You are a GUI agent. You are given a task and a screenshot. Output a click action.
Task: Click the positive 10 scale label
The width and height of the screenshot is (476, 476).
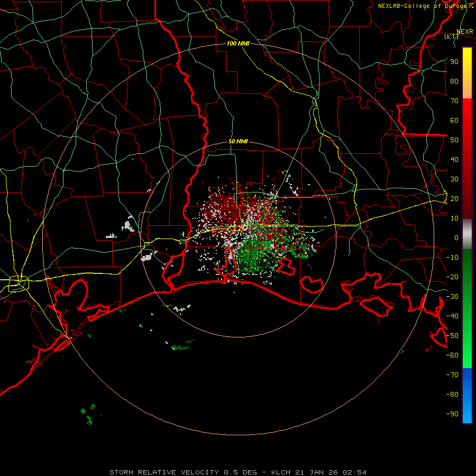click(454, 218)
